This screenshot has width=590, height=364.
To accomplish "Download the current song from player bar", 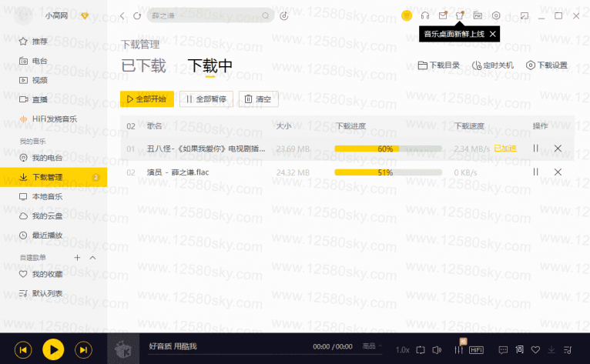I will [551, 350].
